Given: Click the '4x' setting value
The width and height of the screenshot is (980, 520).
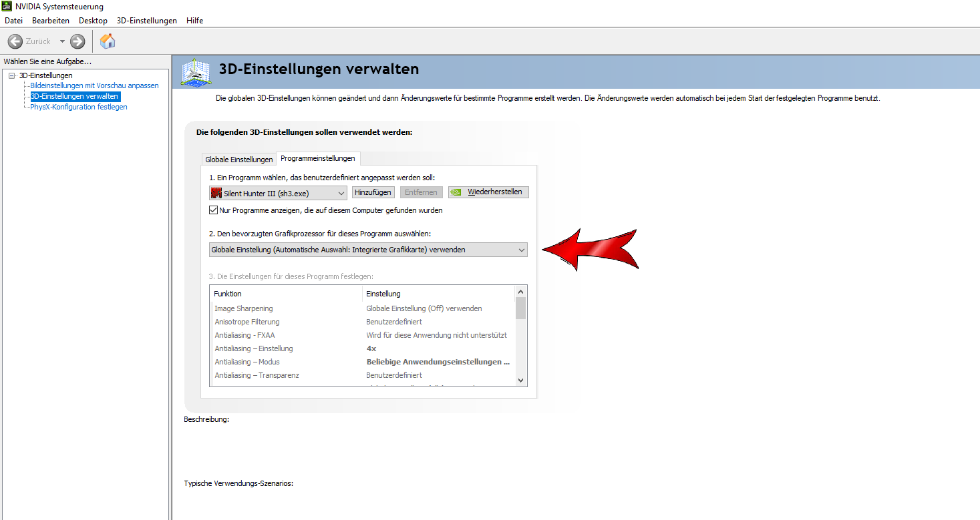Looking at the screenshot, I should pos(371,348).
